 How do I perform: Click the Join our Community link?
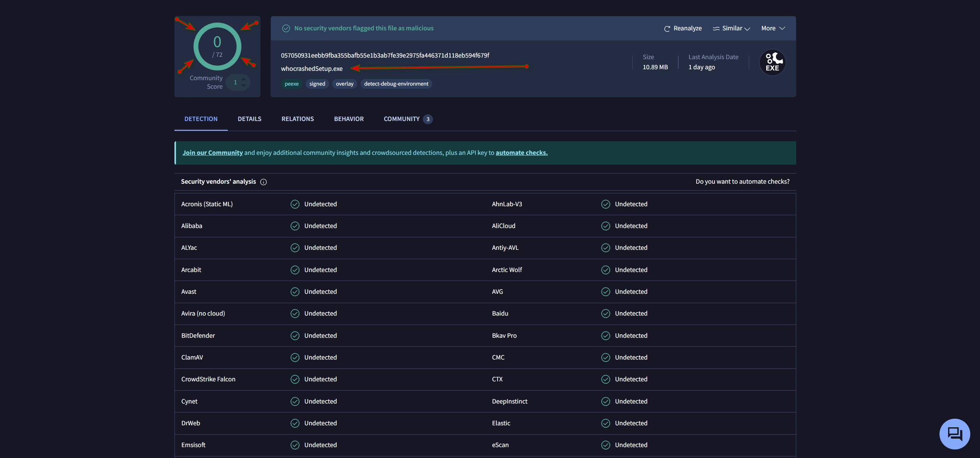point(213,153)
